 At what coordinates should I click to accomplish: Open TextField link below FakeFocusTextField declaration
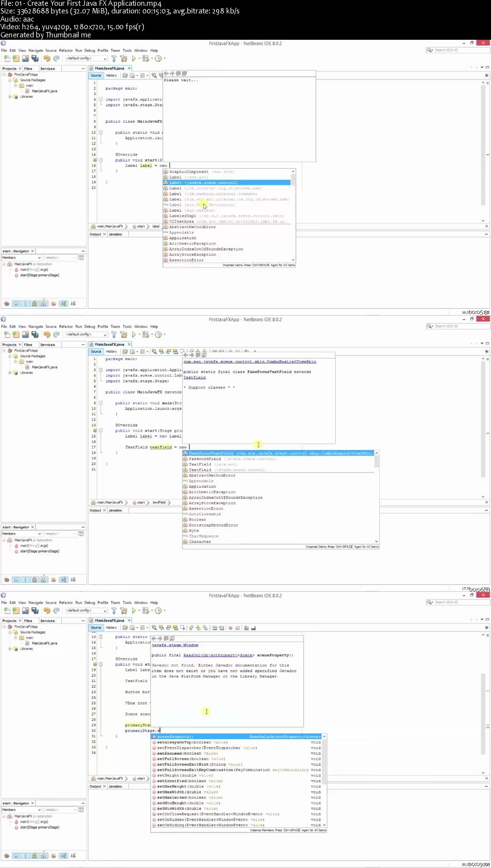[x=194, y=377]
